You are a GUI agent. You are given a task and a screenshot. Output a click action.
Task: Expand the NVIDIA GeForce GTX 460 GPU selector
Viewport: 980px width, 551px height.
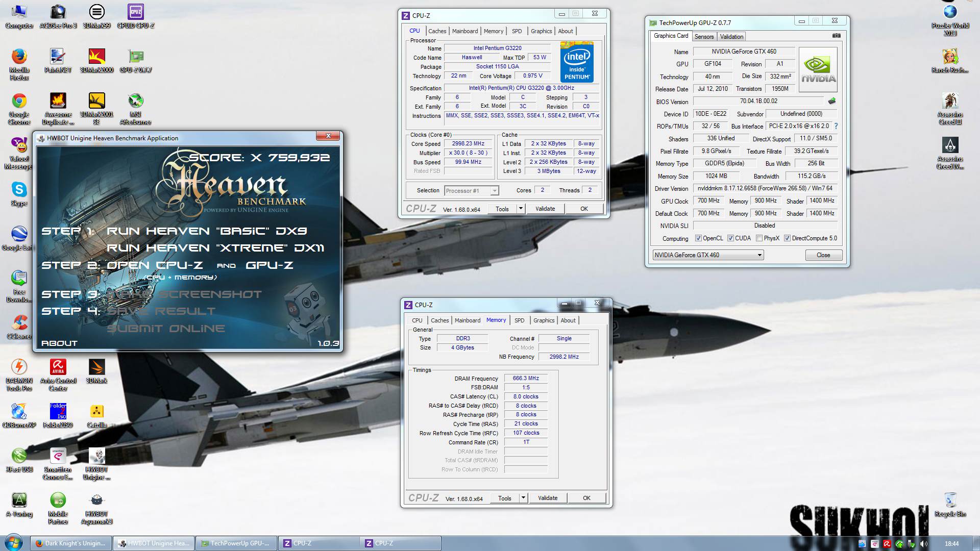coord(708,255)
